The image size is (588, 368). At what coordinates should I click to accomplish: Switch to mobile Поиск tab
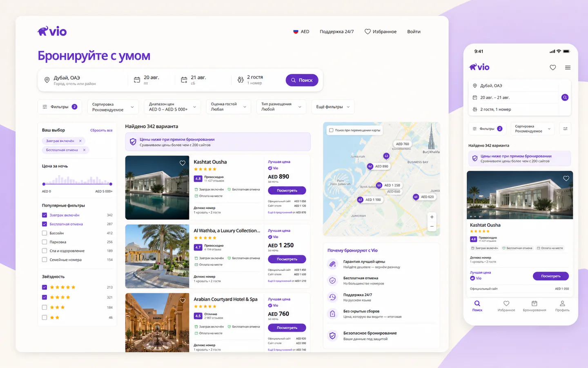coord(477,306)
